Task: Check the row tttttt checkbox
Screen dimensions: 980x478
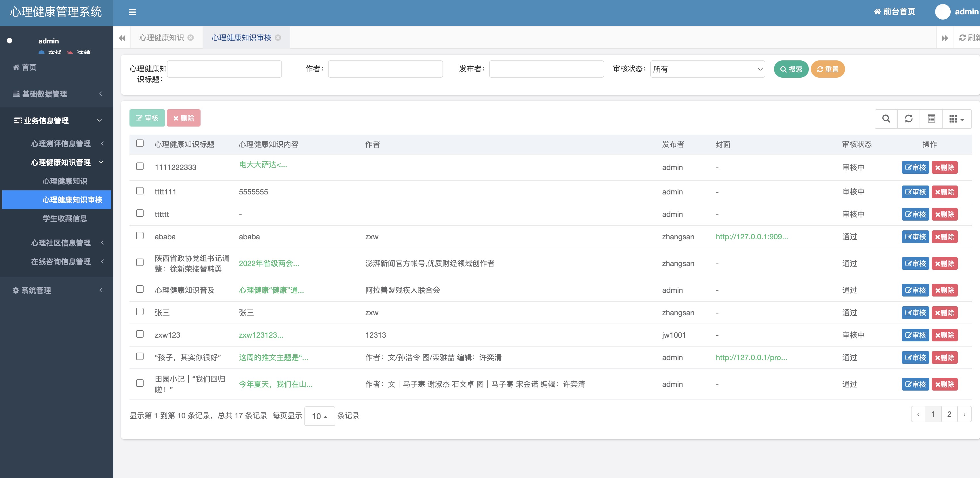Action: point(140,213)
